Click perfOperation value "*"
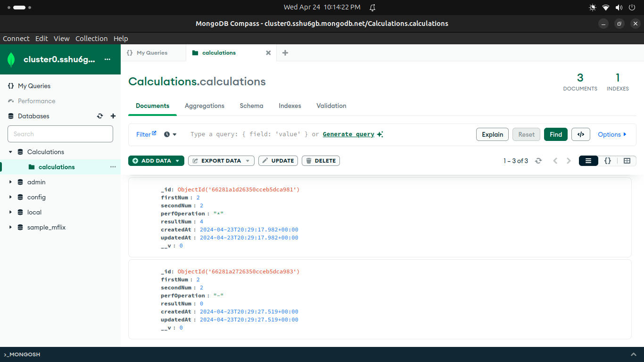Screen dimensions: 644x362 pyautogui.click(x=218, y=214)
